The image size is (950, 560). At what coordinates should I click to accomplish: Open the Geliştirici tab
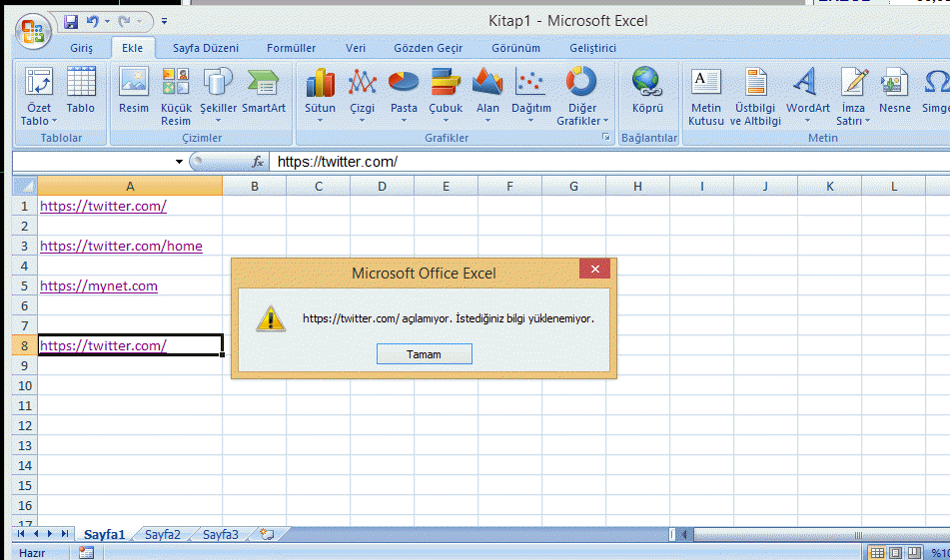(592, 48)
